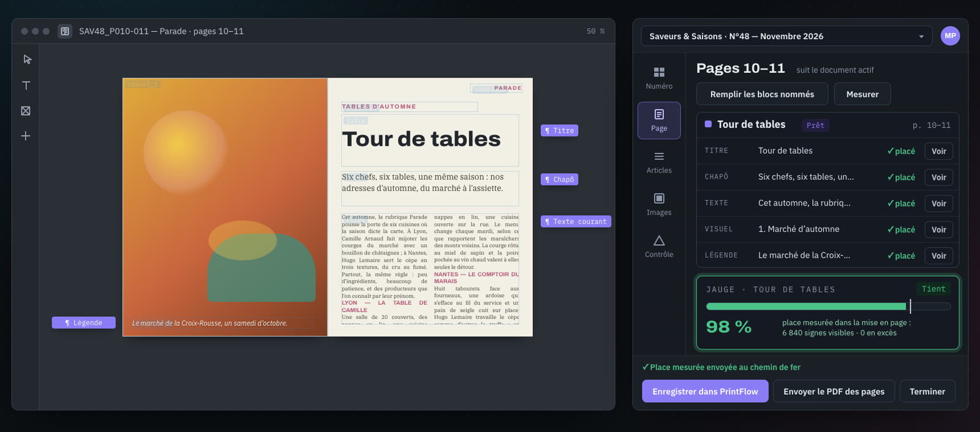Click placé status in the TITRE row
Image resolution: width=980 pixels, height=432 pixels.
(901, 151)
